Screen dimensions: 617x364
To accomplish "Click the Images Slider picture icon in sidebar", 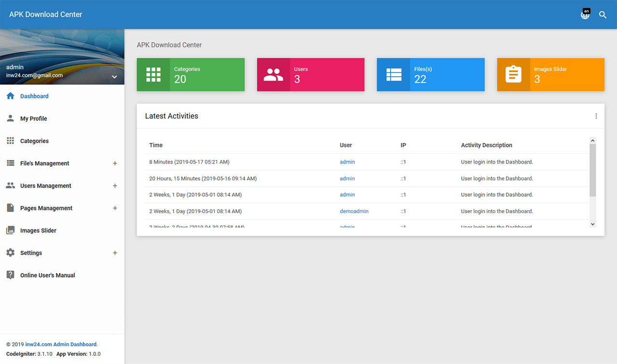I will (x=11, y=230).
